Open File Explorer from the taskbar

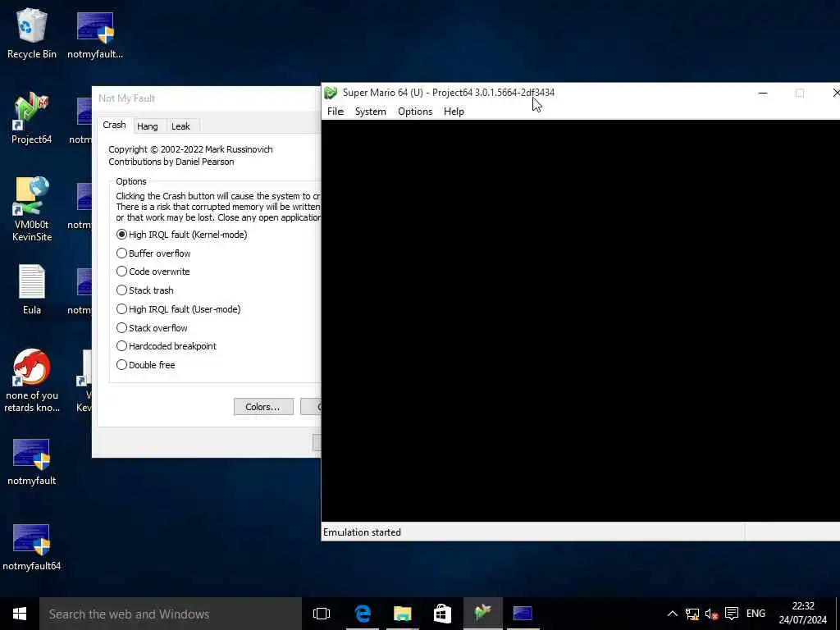(x=402, y=614)
